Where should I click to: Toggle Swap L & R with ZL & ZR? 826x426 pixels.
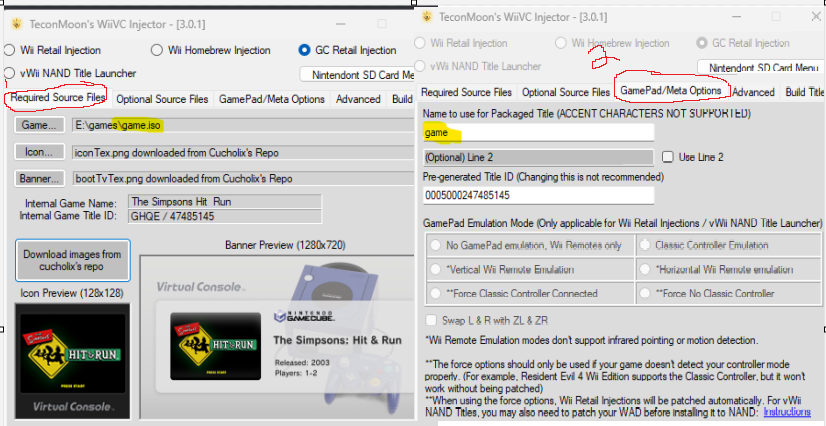tap(431, 320)
